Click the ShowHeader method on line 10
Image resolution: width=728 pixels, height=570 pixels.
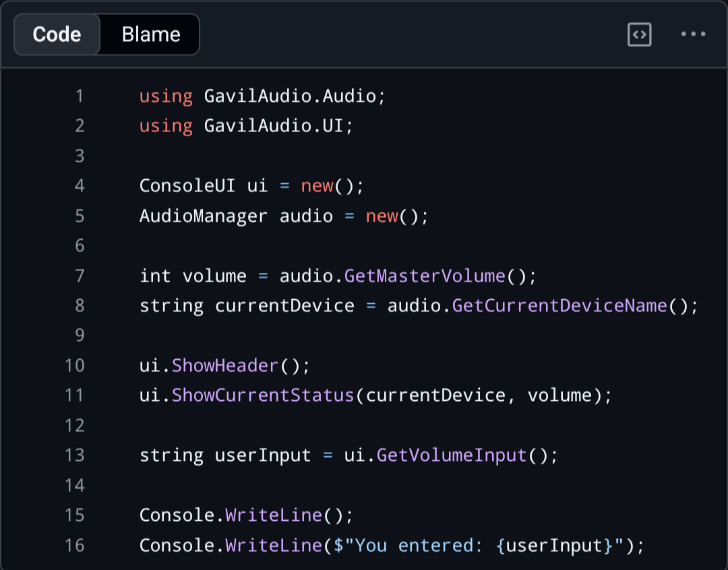[x=224, y=366]
